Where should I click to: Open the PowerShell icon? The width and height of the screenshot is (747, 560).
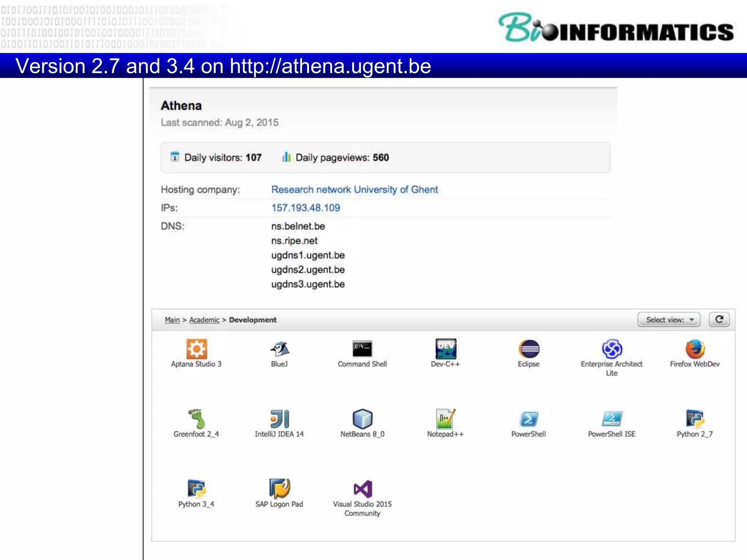pos(529,419)
